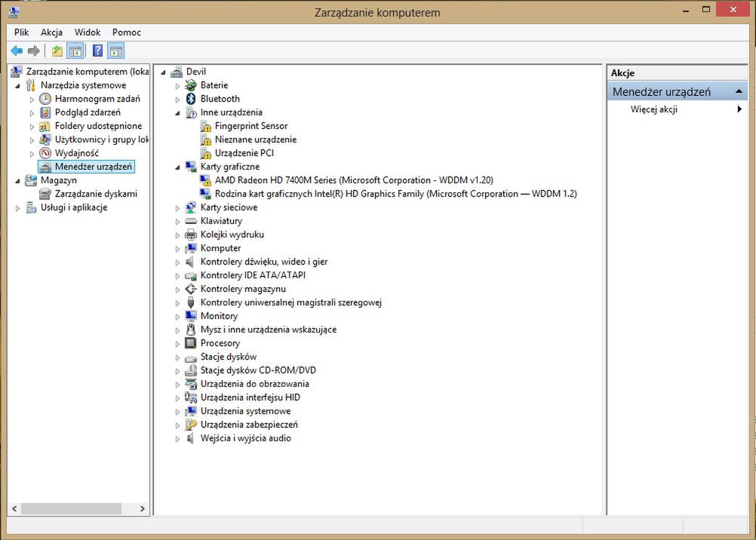Collapse the Devil computer root node
Viewport: 756px width, 540px height.
163,72
